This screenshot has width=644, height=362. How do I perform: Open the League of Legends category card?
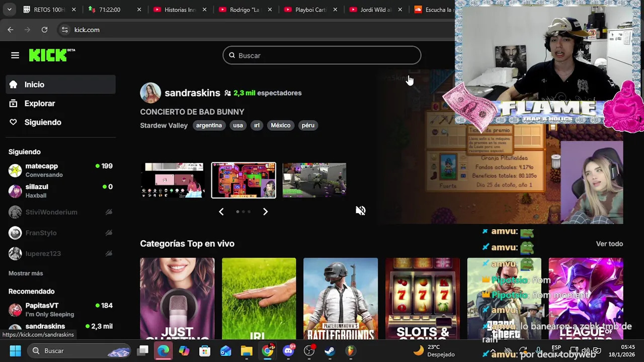pos(586,299)
